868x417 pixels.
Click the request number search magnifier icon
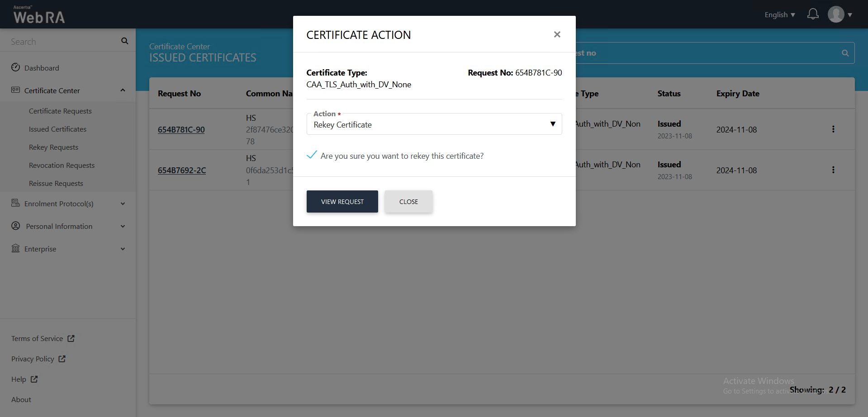click(x=844, y=53)
